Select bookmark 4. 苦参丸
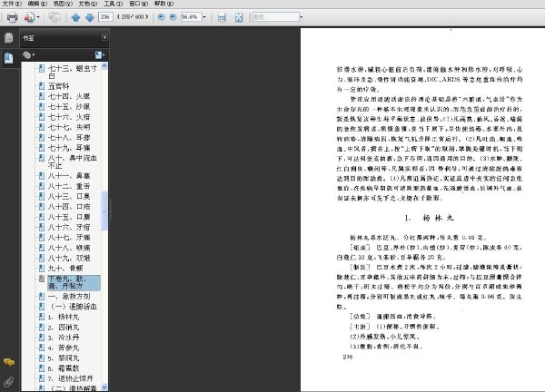Image resolution: width=545 pixels, height=392 pixels. [x=64, y=348]
